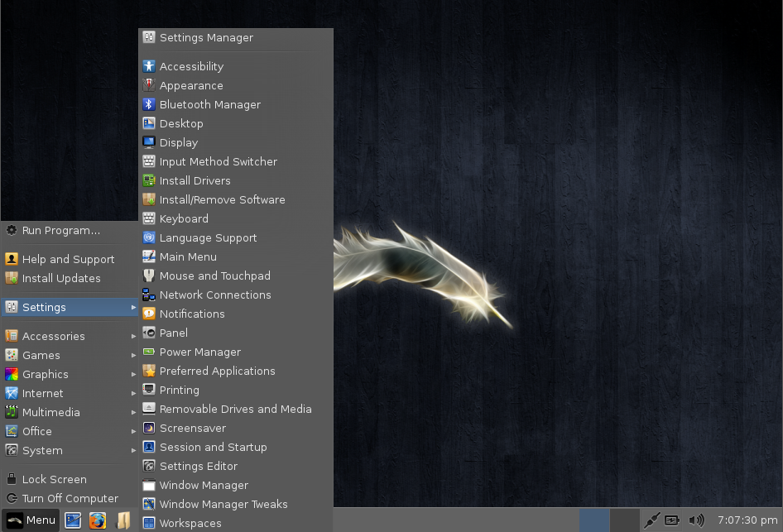Open the Main Menu editor entry

tap(236, 256)
